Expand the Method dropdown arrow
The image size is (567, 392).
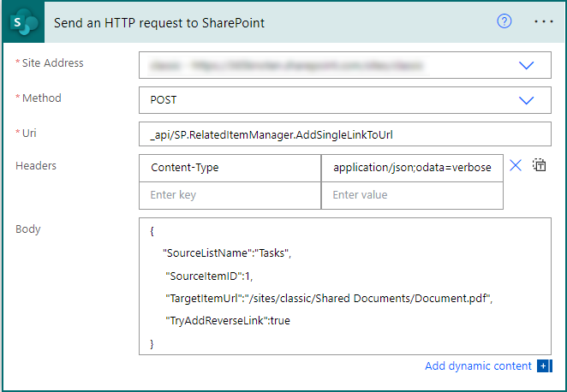coord(526,100)
